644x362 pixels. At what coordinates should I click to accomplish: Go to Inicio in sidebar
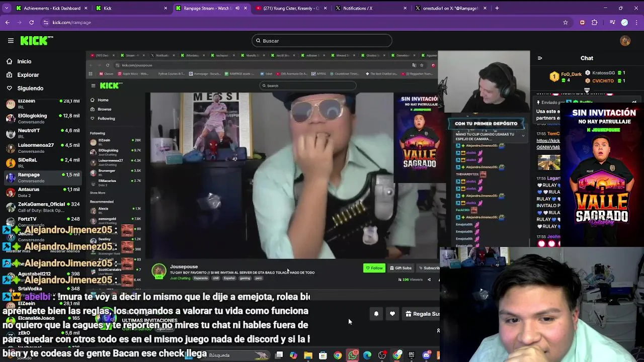24,61
